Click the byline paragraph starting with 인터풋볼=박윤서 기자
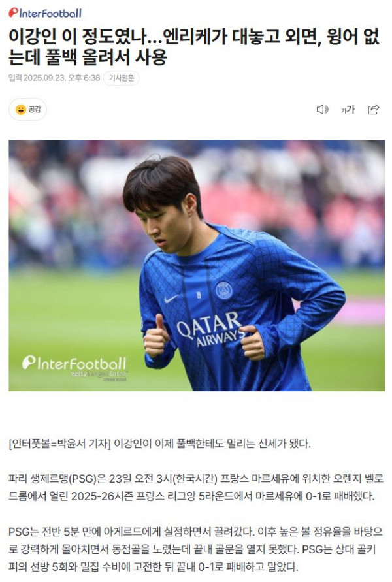The width and height of the screenshot is (392, 582). pyautogui.click(x=159, y=444)
